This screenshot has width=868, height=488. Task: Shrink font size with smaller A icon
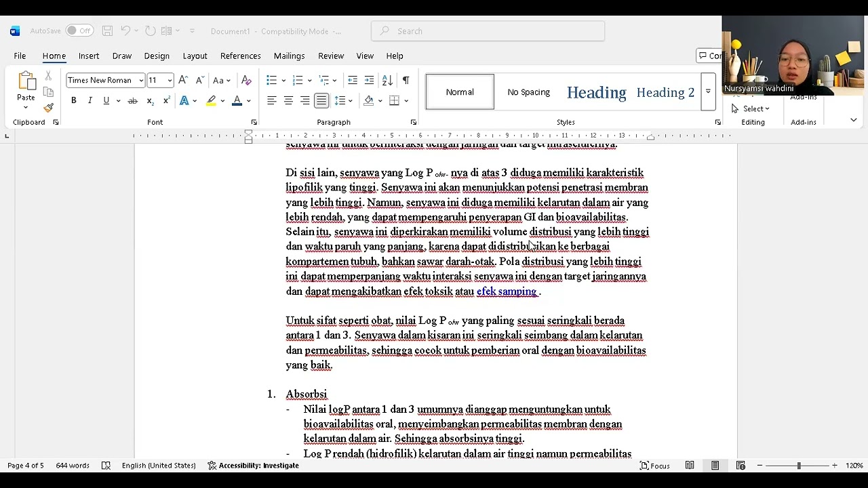200,80
